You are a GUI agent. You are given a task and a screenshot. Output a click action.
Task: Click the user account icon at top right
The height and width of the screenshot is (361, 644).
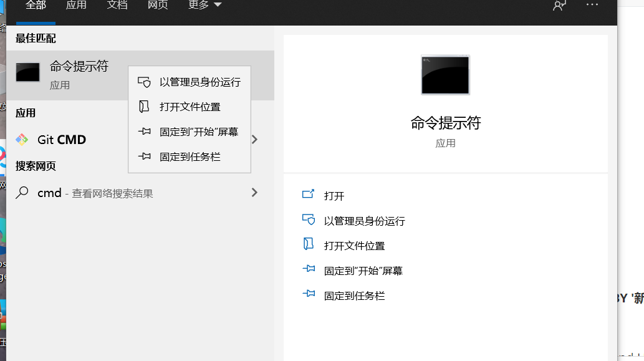point(559,5)
